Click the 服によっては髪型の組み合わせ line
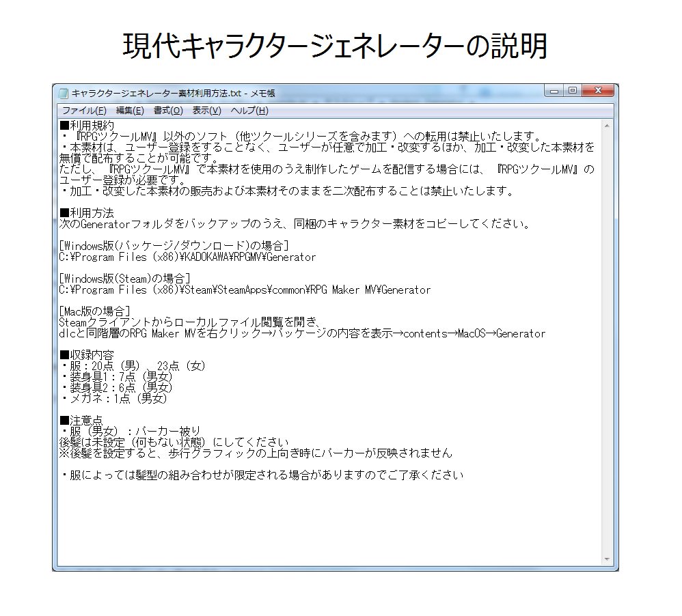This screenshot has height=616, width=682. tap(262, 475)
